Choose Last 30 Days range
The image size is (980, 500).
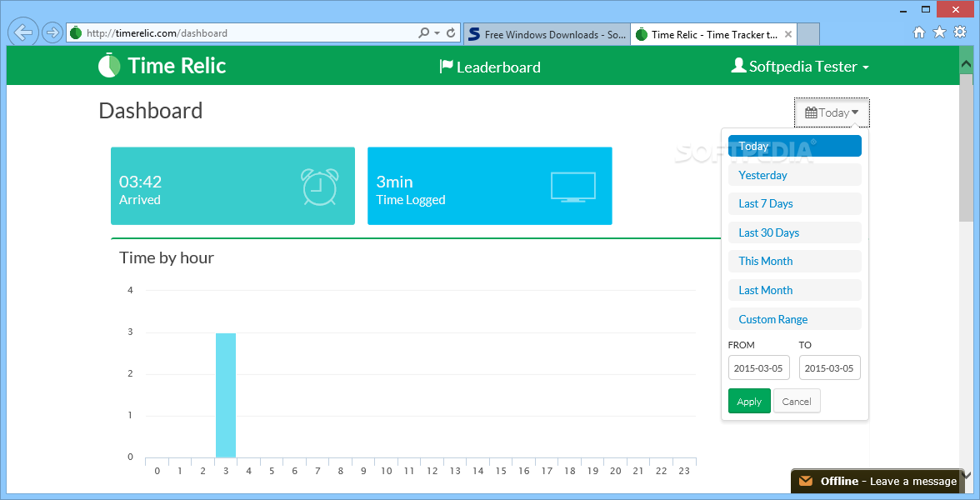(795, 232)
